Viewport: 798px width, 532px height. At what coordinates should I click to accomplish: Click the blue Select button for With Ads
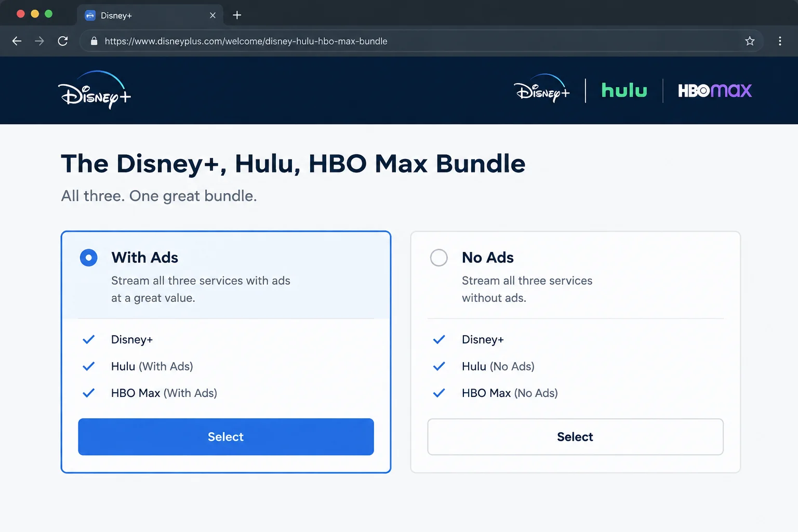pyautogui.click(x=226, y=437)
